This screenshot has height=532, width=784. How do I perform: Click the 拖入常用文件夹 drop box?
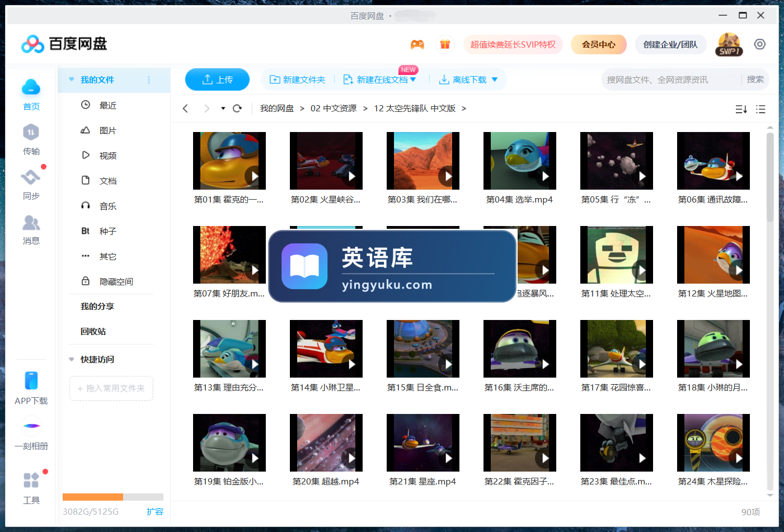click(111, 388)
